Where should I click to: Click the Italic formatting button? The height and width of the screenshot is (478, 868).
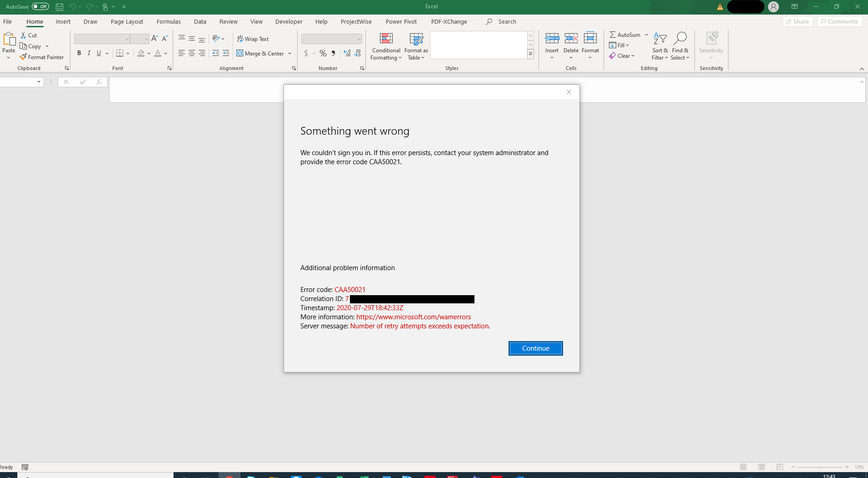89,53
